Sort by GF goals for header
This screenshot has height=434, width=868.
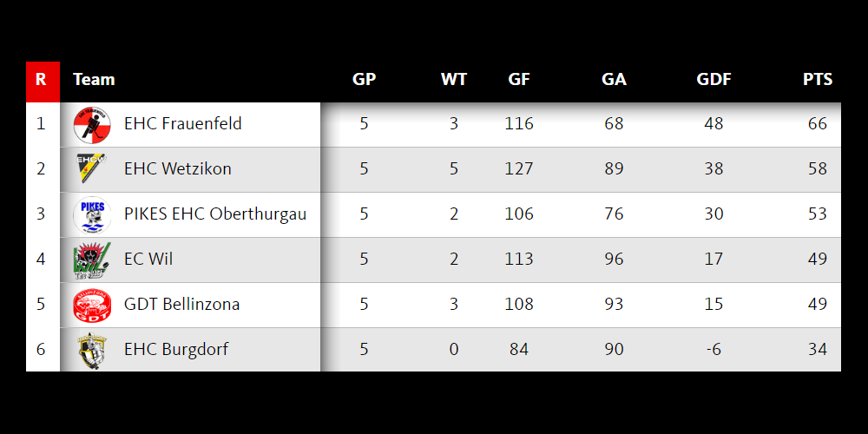pos(519,80)
